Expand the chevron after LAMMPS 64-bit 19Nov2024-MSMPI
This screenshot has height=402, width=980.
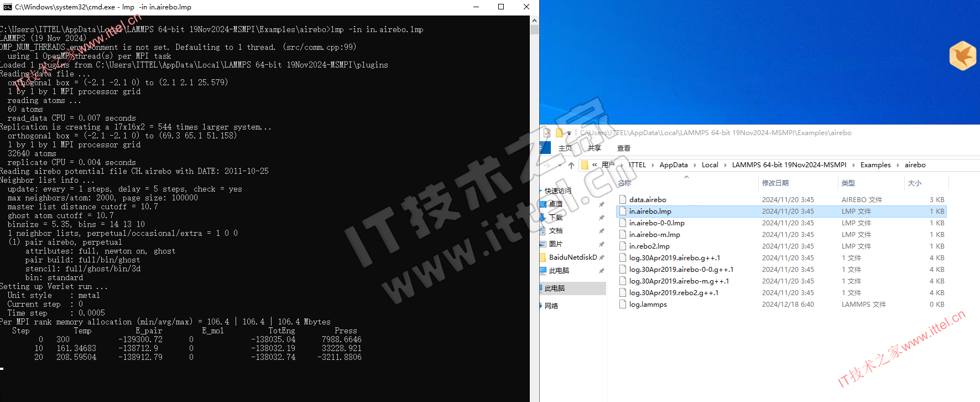click(x=853, y=165)
